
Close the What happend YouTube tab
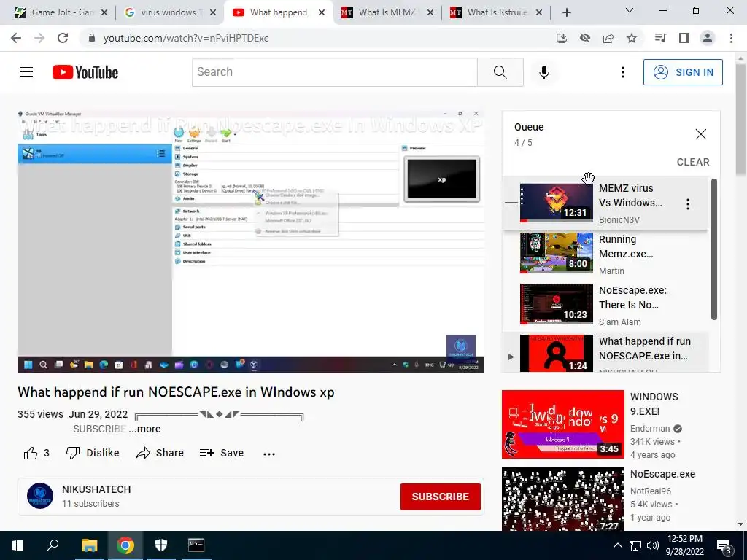click(x=322, y=12)
